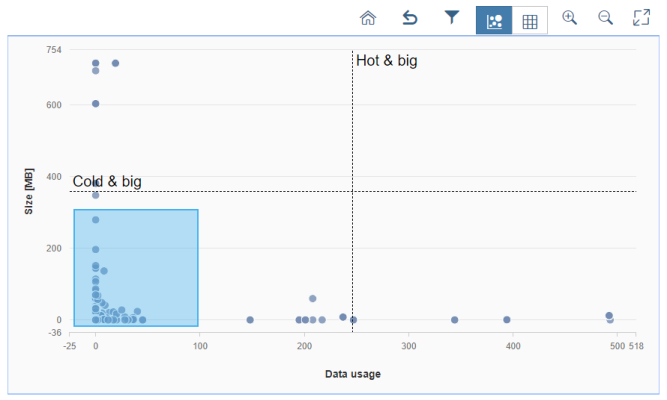Expand chart to full screen

(641, 18)
